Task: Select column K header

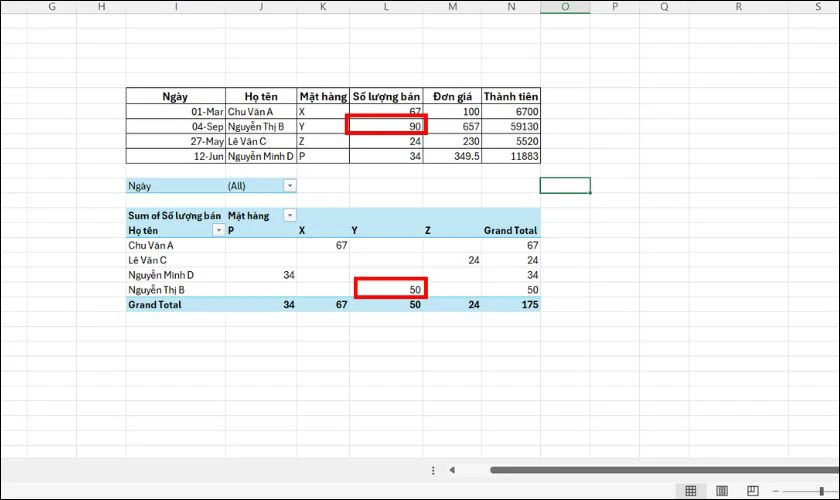Action: tap(323, 7)
